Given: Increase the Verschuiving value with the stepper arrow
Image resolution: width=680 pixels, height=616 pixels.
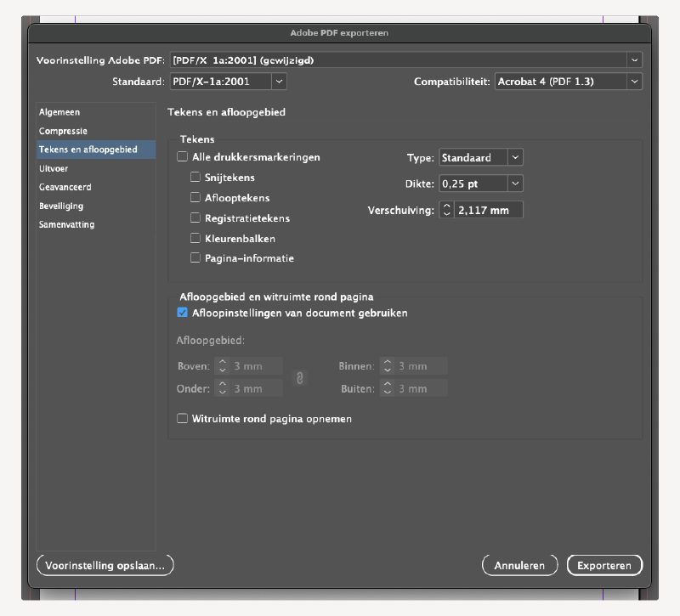Looking at the screenshot, I should pyautogui.click(x=446, y=206).
